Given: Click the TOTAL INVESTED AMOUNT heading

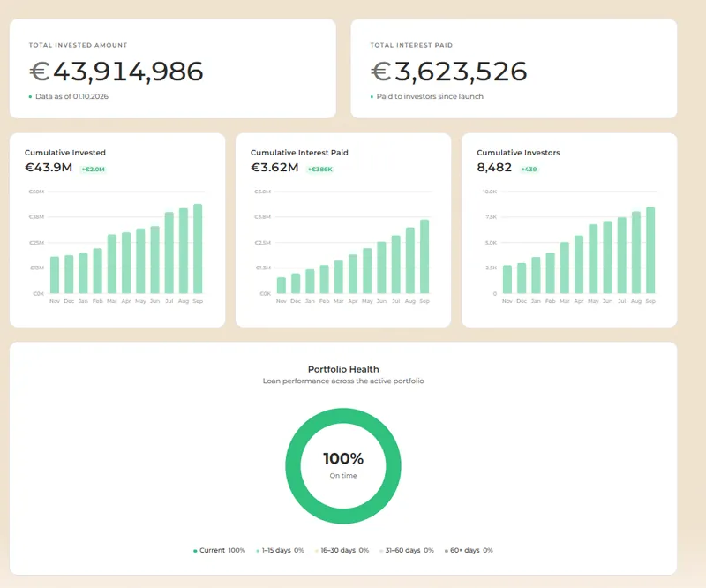Looking at the screenshot, I should pyautogui.click(x=78, y=45).
